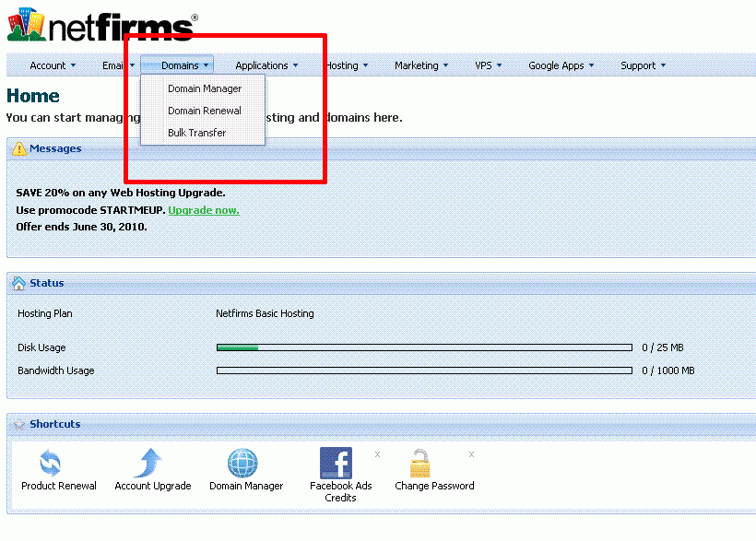This screenshot has height=541, width=756.
Task: Click the Bandwidth Usage label
Action: point(56,370)
